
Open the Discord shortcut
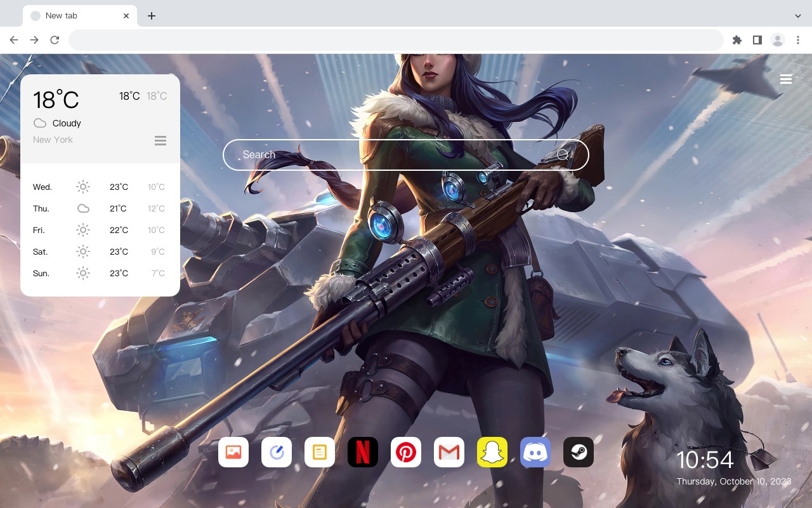(535, 452)
